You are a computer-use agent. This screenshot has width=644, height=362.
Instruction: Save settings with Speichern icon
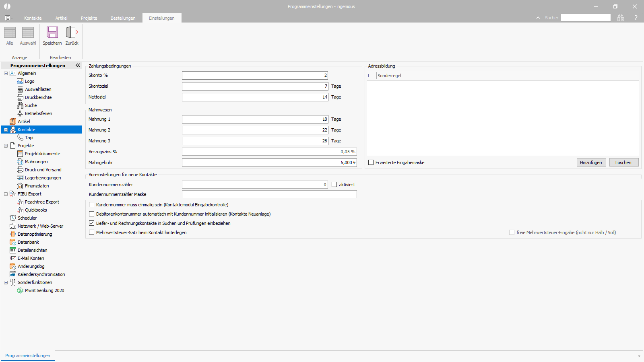click(x=52, y=32)
